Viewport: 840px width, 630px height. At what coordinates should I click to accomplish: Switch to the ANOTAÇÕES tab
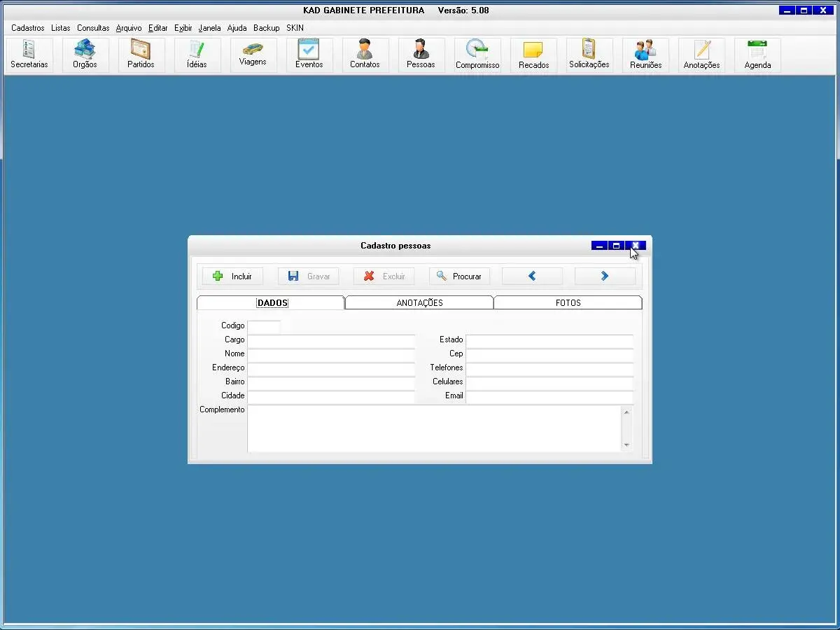[419, 303]
